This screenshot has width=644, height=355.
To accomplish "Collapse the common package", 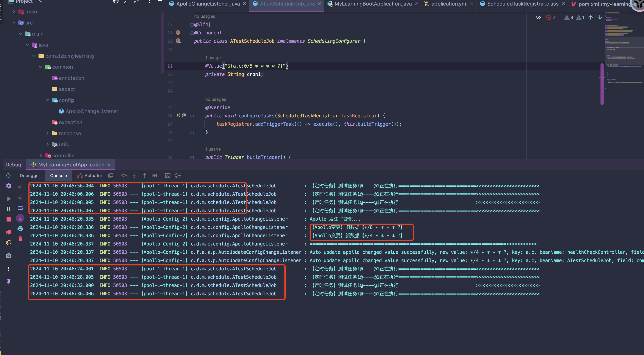I will [41, 67].
